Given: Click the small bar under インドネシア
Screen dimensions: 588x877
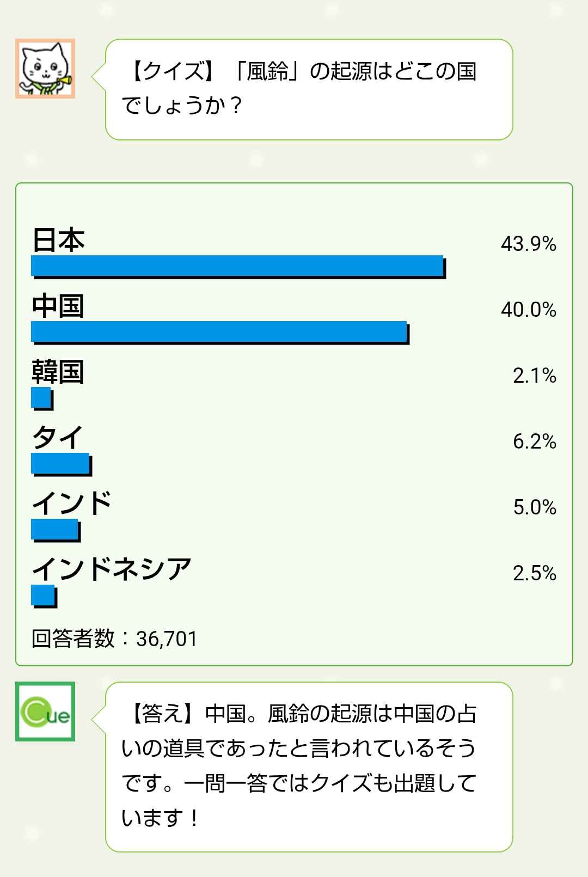Looking at the screenshot, I should (44, 596).
